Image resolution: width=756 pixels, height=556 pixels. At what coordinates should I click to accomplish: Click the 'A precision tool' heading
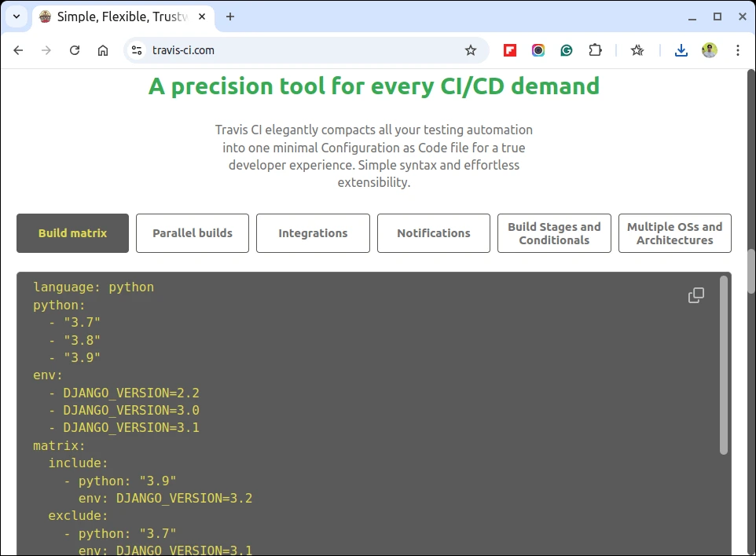(x=373, y=86)
